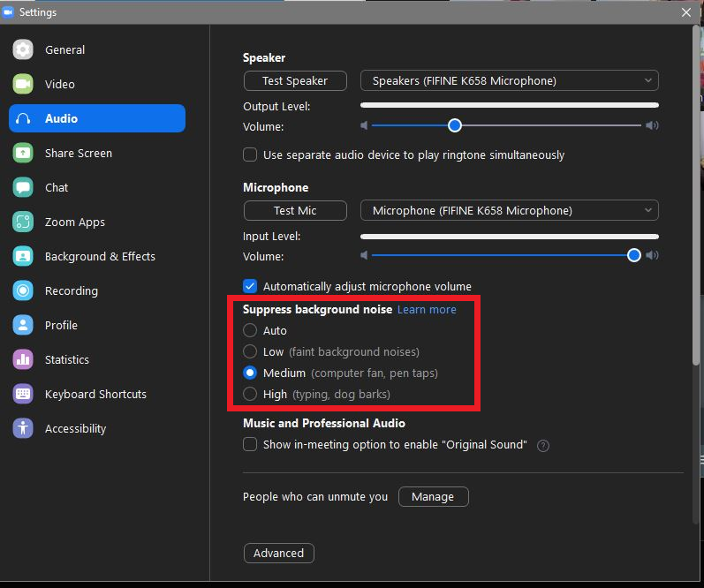Click the General gear icon in sidebar

(23, 50)
